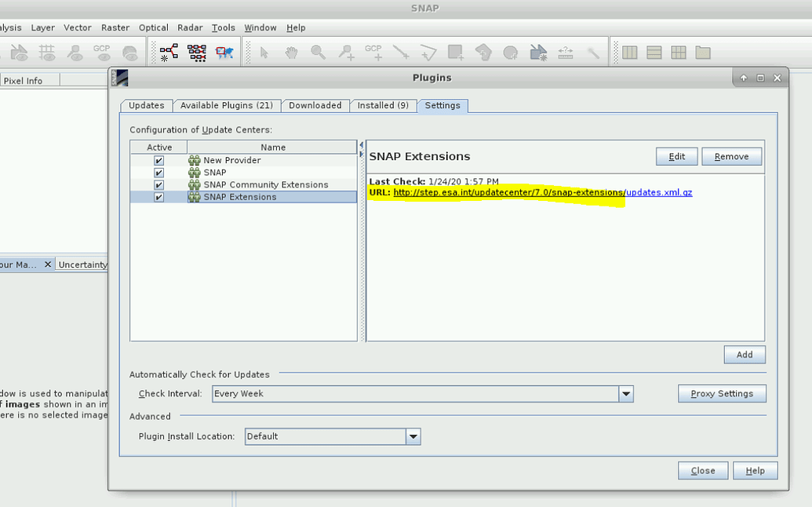
Task: Expand the Check Interval list arrow
Action: 626,393
